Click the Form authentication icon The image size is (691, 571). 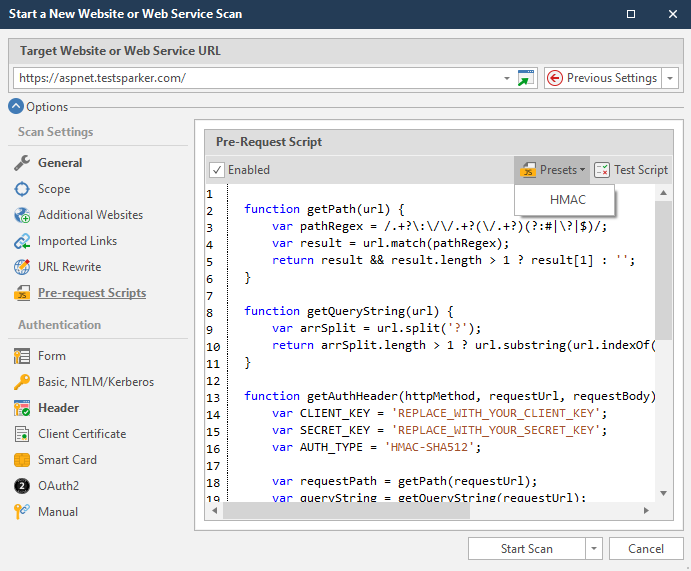click(22, 356)
